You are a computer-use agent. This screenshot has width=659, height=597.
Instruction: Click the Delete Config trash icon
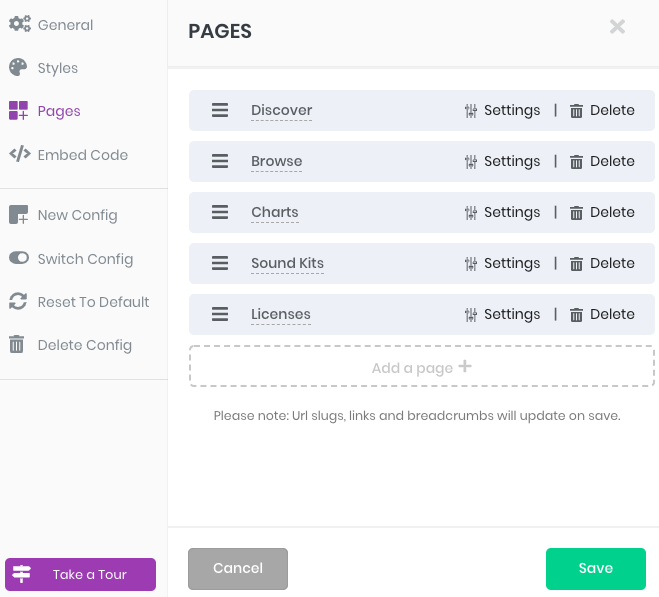[17, 344]
